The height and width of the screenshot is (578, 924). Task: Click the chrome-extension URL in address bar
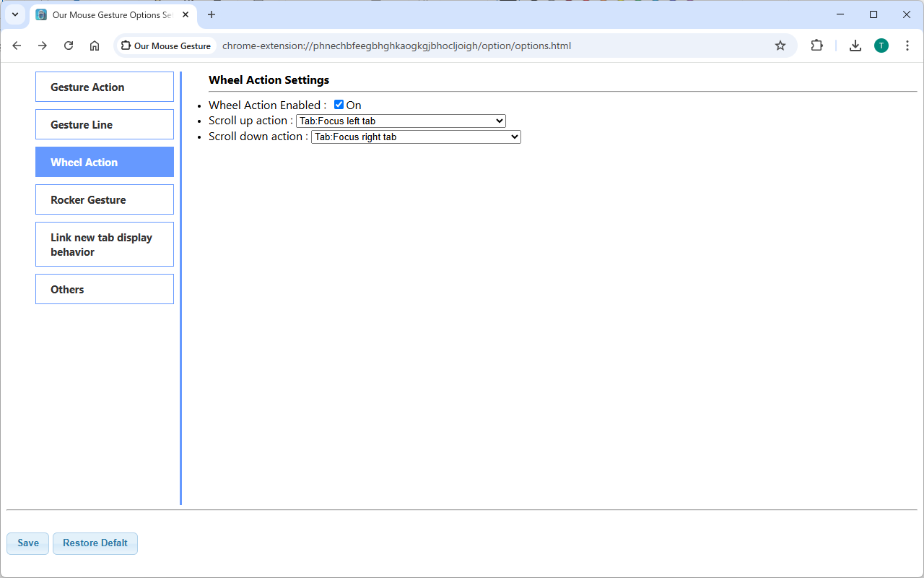click(x=396, y=46)
